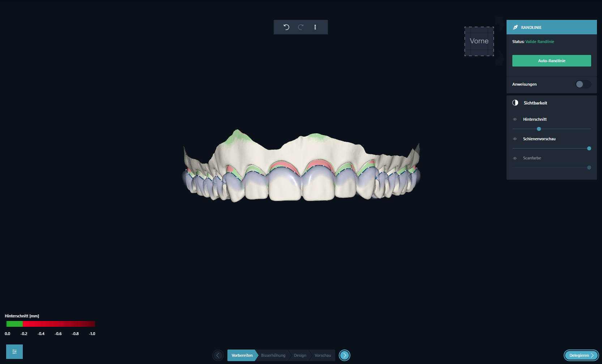The image size is (602, 364).
Task: Switch to the Design step
Action: tap(300, 355)
